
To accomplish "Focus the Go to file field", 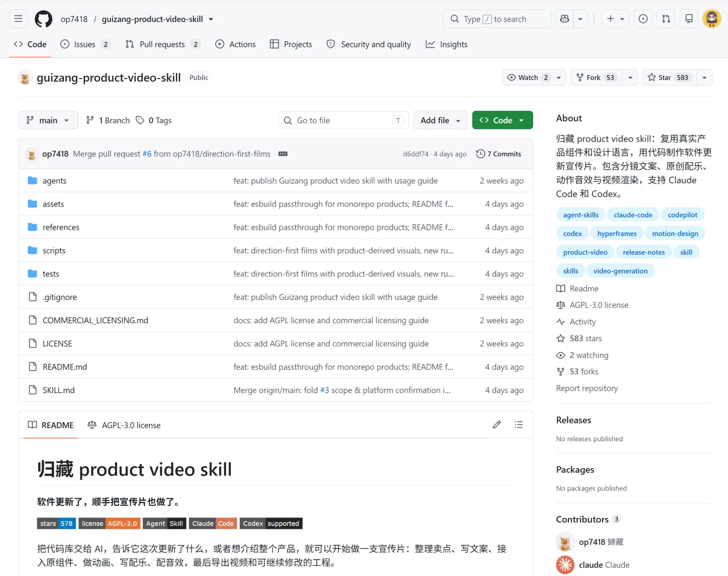I will 344,120.
